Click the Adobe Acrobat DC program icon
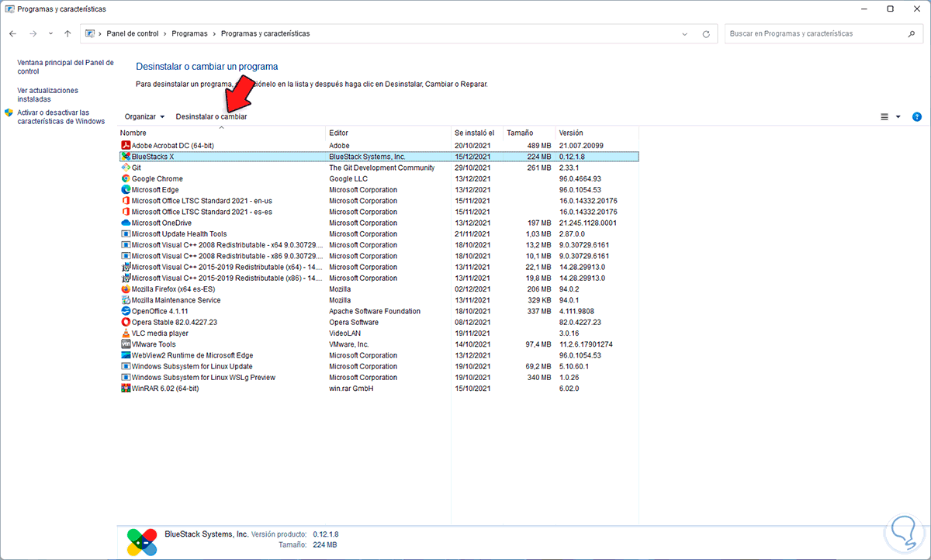Viewport: 931px width, 560px height. point(126,146)
